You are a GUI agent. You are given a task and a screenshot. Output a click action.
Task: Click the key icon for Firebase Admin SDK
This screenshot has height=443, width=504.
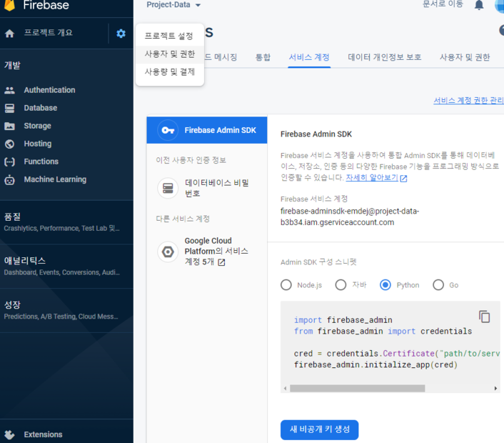pos(168,130)
